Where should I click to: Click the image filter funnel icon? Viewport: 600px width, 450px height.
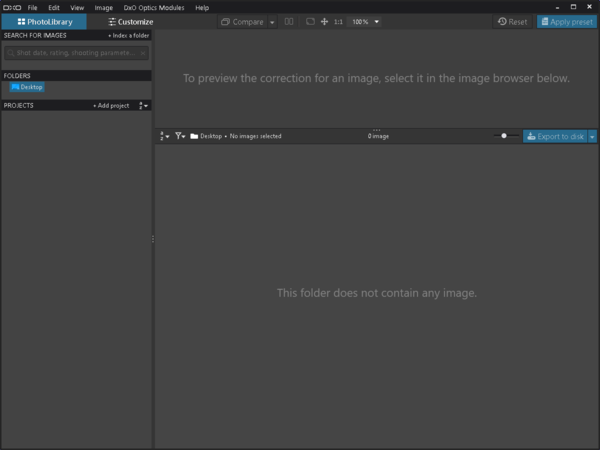click(180, 136)
